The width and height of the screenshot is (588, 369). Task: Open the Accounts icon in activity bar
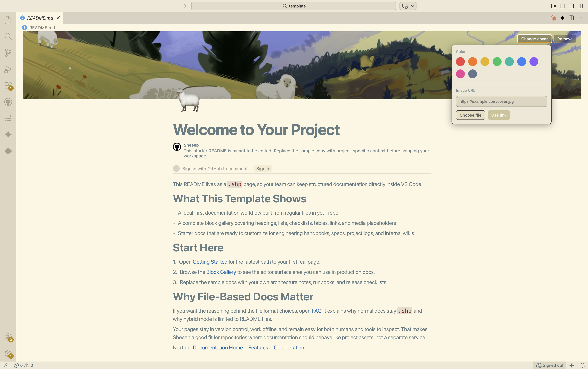[8, 337]
